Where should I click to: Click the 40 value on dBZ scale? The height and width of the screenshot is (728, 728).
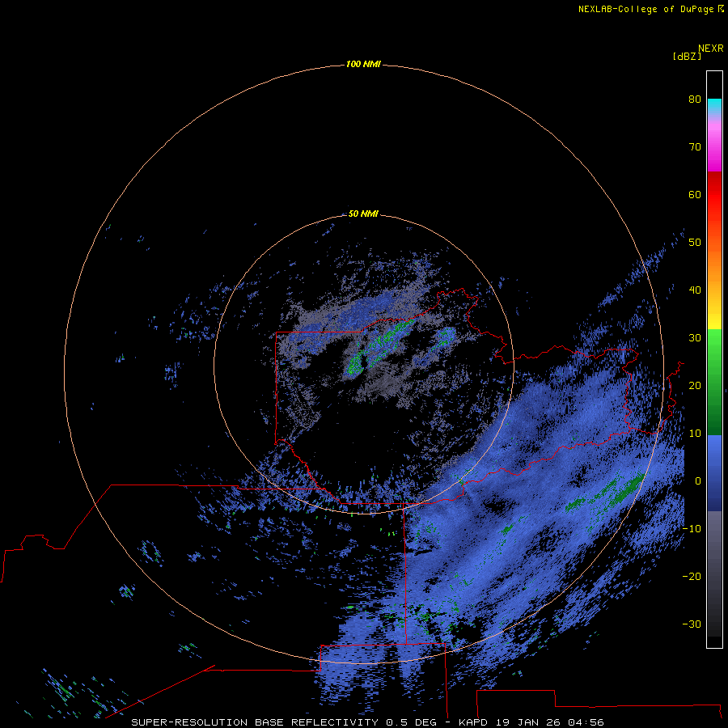coord(695,290)
